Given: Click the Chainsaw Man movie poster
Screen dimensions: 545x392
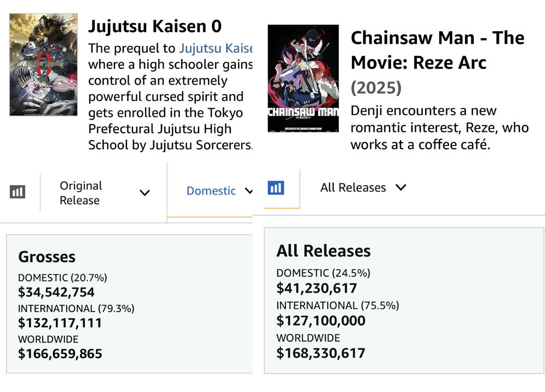Looking at the screenshot, I should coord(303,78).
